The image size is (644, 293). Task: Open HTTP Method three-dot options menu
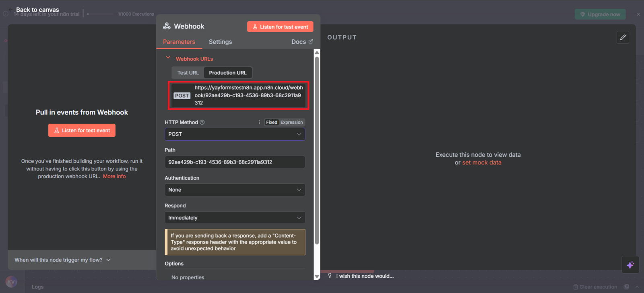click(259, 122)
